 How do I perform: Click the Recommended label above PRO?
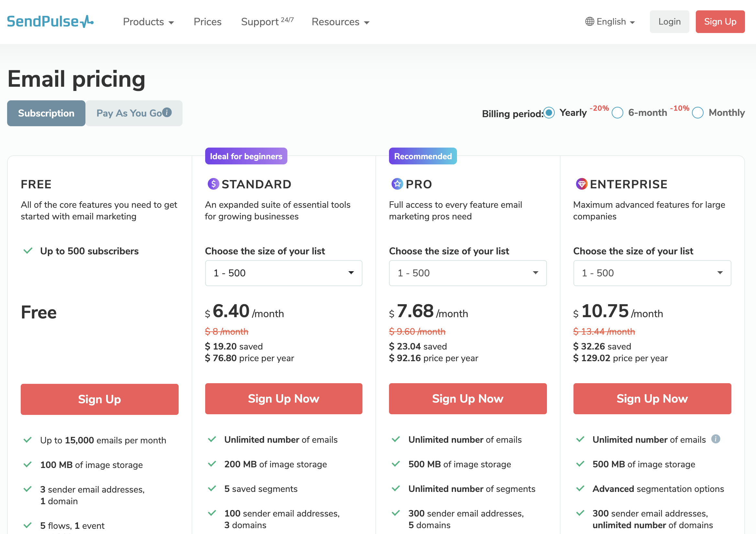(422, 156)
